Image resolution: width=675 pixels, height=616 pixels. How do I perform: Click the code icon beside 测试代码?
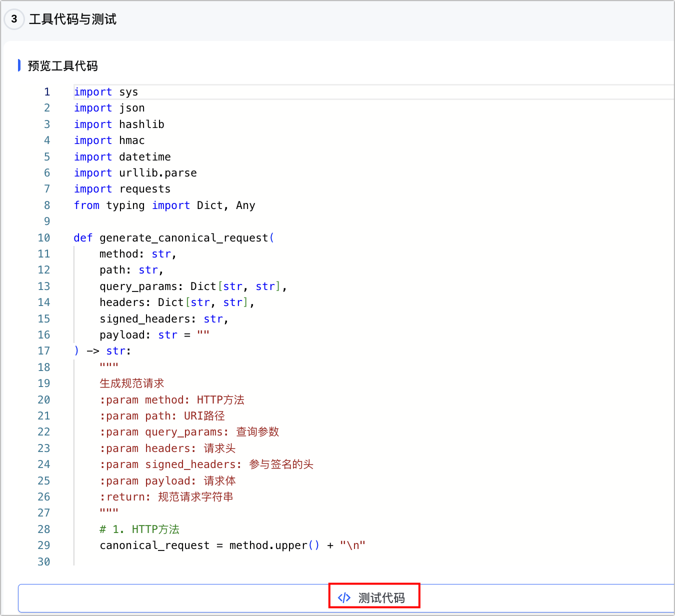pyautogui.click(x=344, y=597)
